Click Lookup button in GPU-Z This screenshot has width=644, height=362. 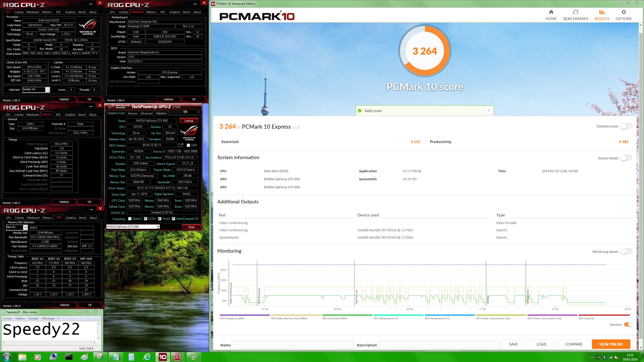click(189, 121)
